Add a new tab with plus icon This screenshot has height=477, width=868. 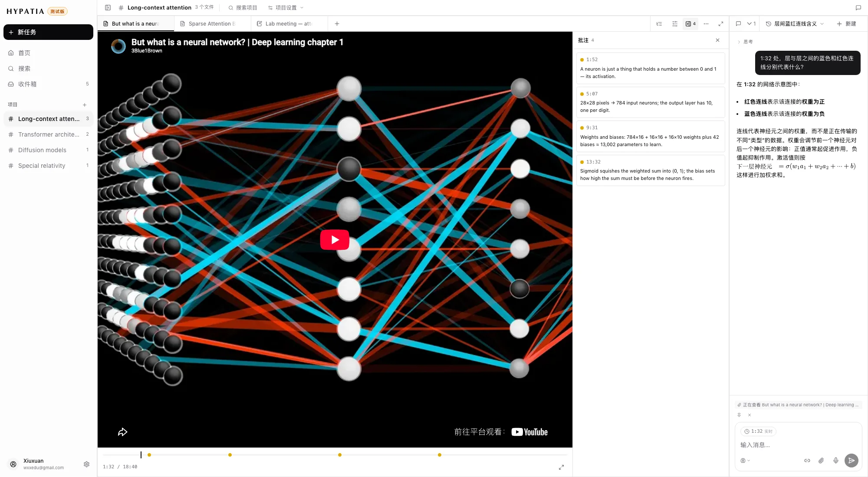(x=337, y=24)
